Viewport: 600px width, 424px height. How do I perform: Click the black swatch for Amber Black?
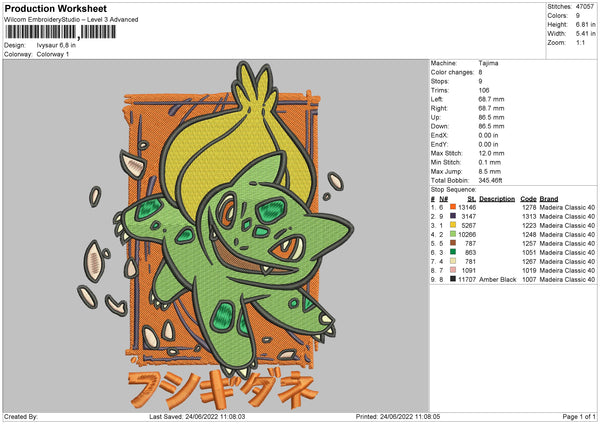coord(453,279)
